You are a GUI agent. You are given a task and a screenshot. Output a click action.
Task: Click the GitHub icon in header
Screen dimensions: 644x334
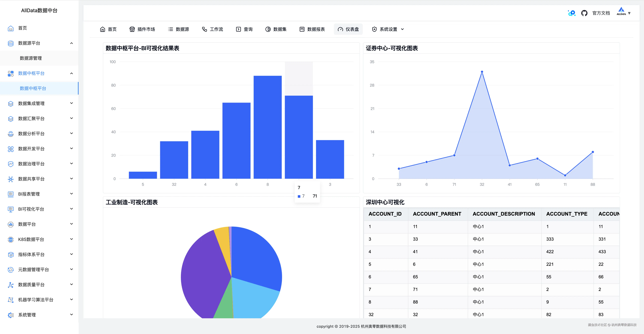point(584,13)
